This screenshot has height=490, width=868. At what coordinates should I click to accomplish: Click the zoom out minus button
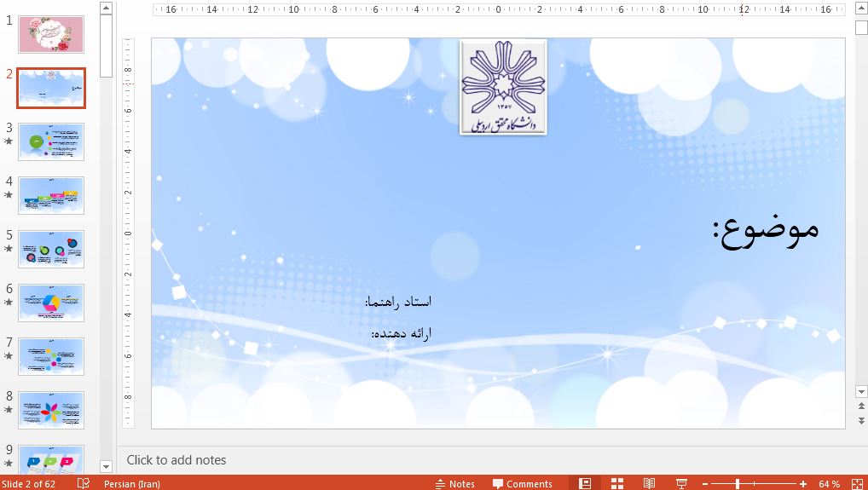tap(707, 484)
